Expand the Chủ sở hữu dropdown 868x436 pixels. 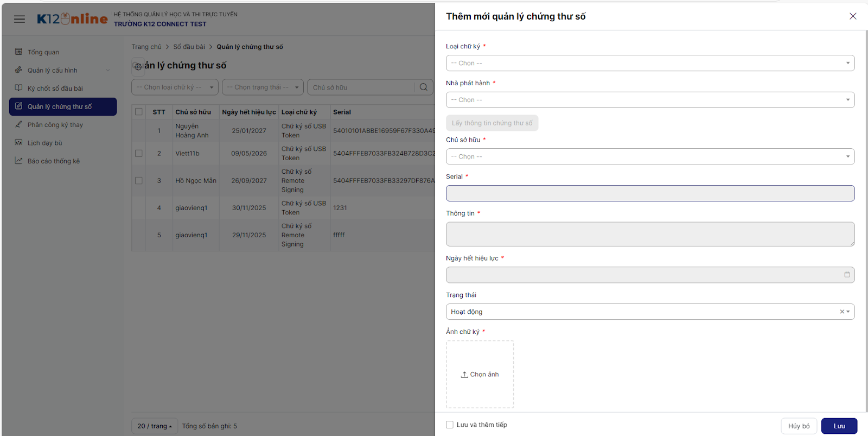650,156
